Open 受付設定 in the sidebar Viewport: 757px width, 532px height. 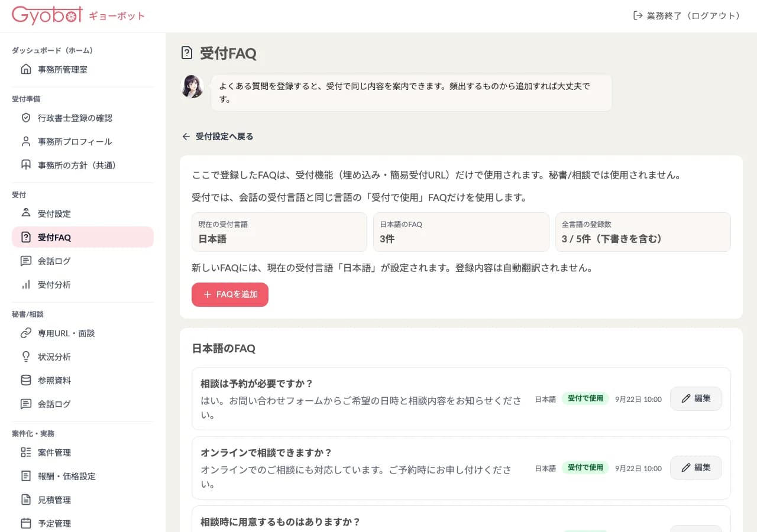[83, 213]
